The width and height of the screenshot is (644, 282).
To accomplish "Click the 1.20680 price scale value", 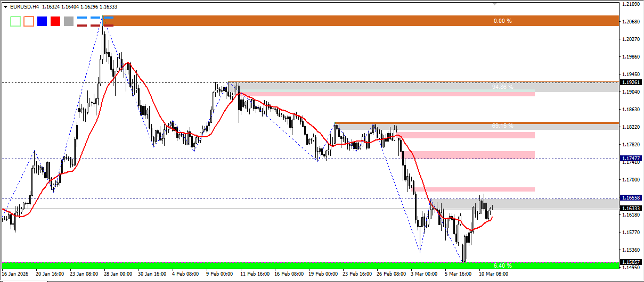I will coord(631,22).
